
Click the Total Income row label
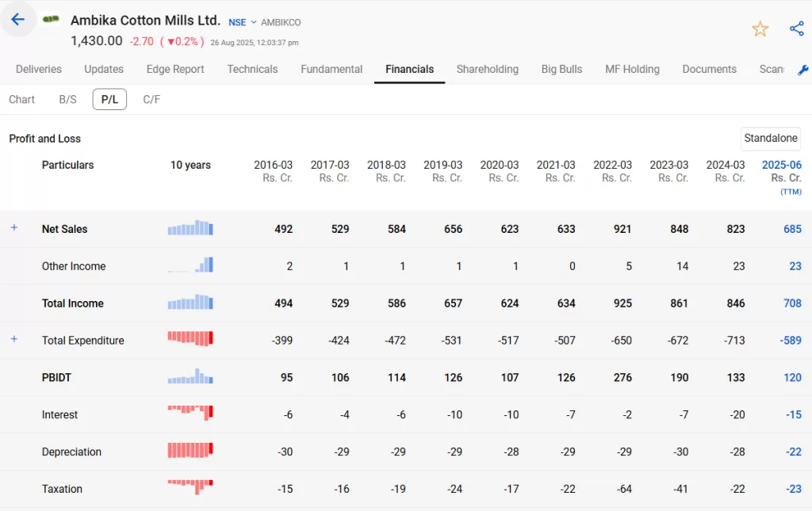(72, 303)
